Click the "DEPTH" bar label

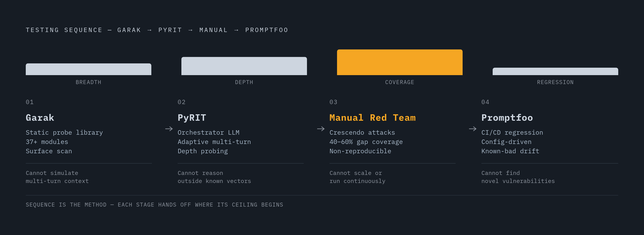click(x=244, y=82)
